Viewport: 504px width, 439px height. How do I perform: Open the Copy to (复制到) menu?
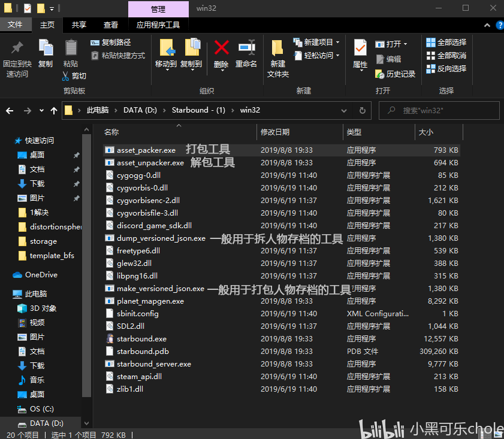pos(191,55)
